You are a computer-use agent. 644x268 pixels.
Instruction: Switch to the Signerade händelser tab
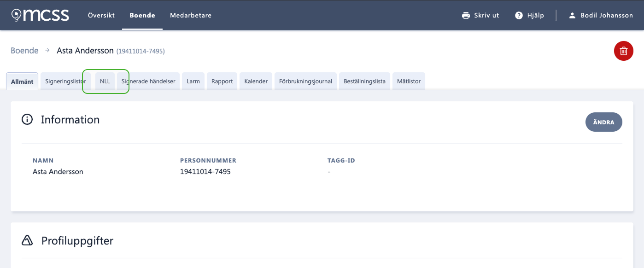point(148,82)
